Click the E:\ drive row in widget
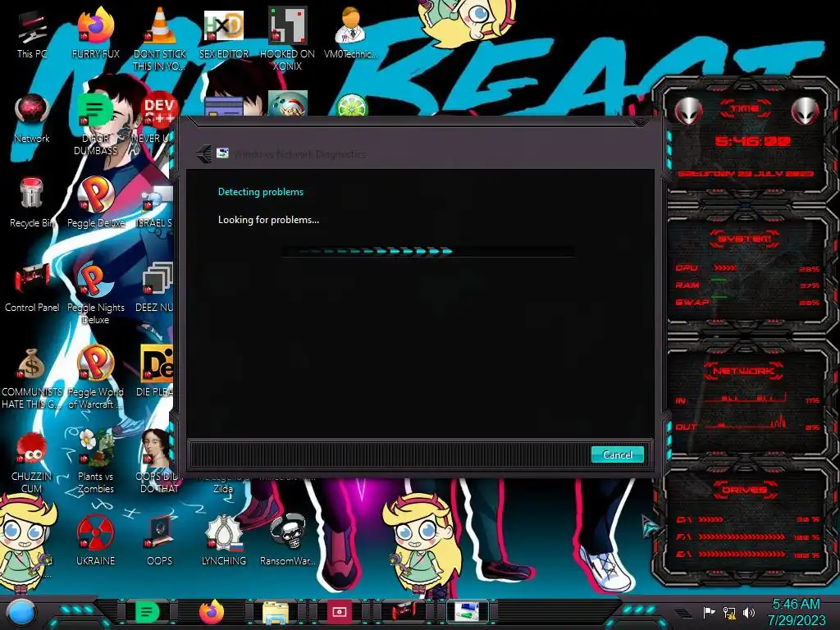The height and width of the screenshot is (630, 840). [748, 555]
